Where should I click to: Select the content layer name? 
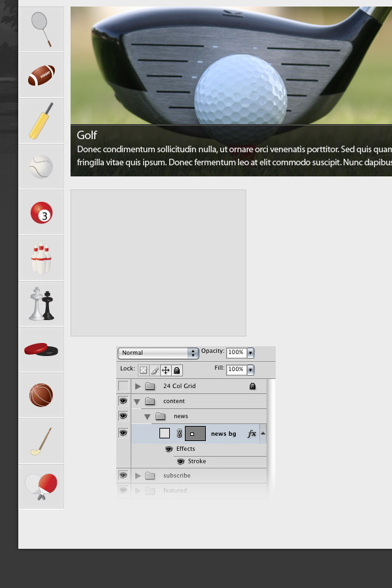click(174, 401)
